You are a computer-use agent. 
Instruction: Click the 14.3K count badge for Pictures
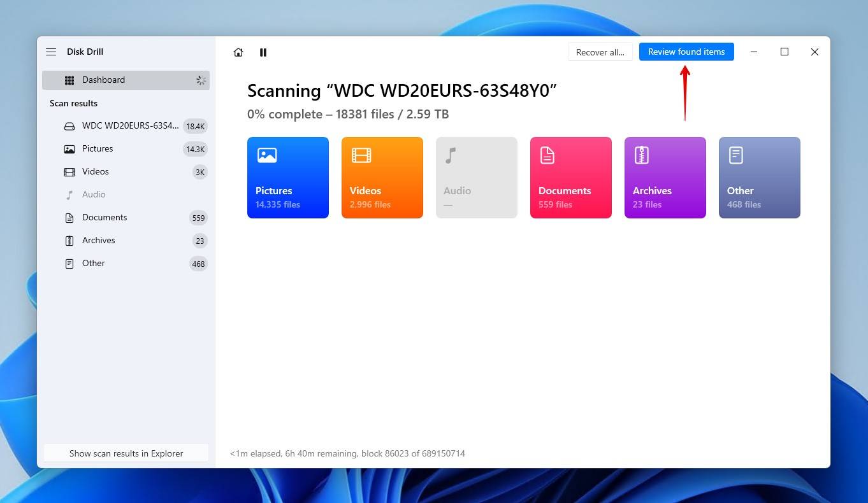tap(195, 150)
